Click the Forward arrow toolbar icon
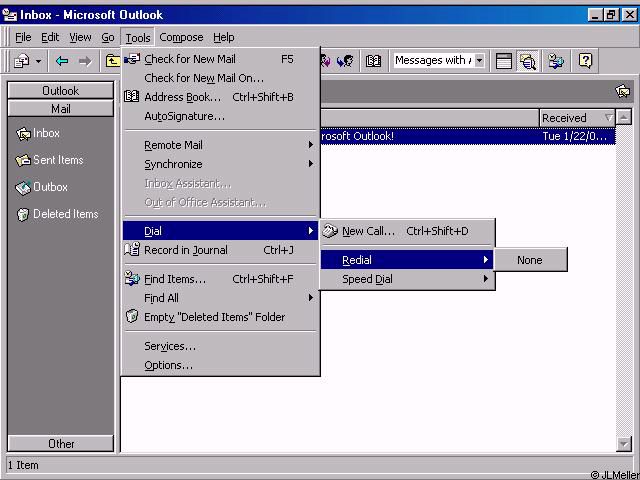The image size is (640, 480). point(85,61)
